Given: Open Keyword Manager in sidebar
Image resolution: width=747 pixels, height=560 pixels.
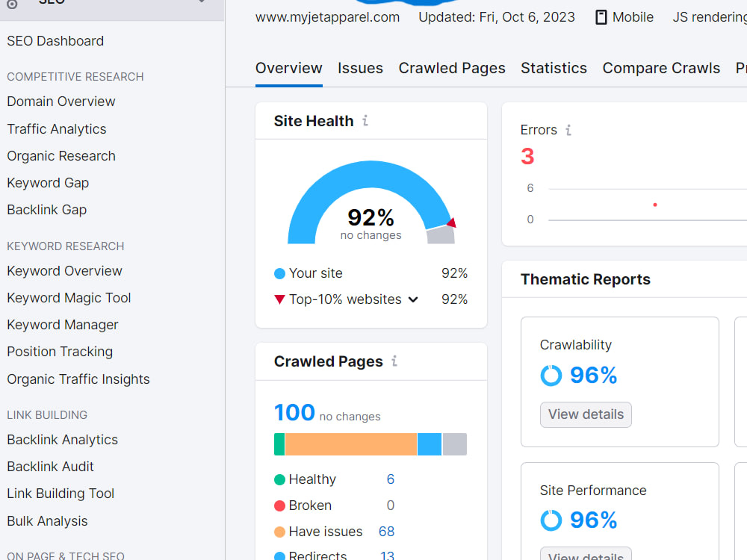Looking at the screenshot, I should 63,325.
